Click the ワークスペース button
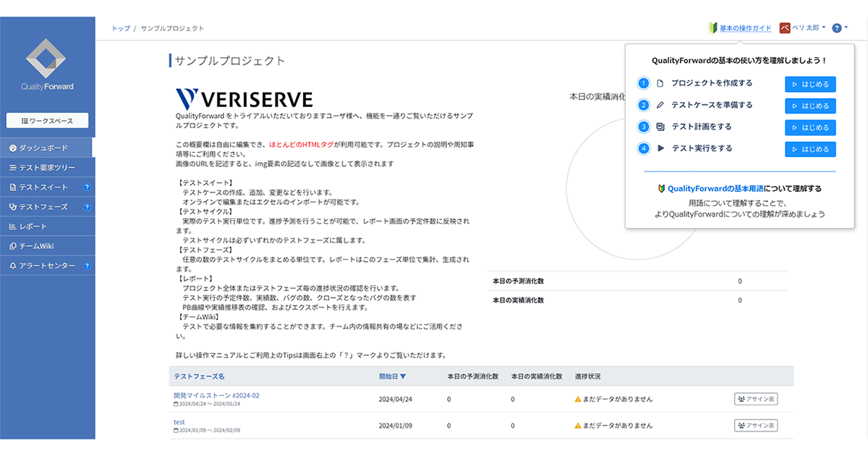Image resolution: width=868 pixels, height=456 pixels. (x=47, y=120)
